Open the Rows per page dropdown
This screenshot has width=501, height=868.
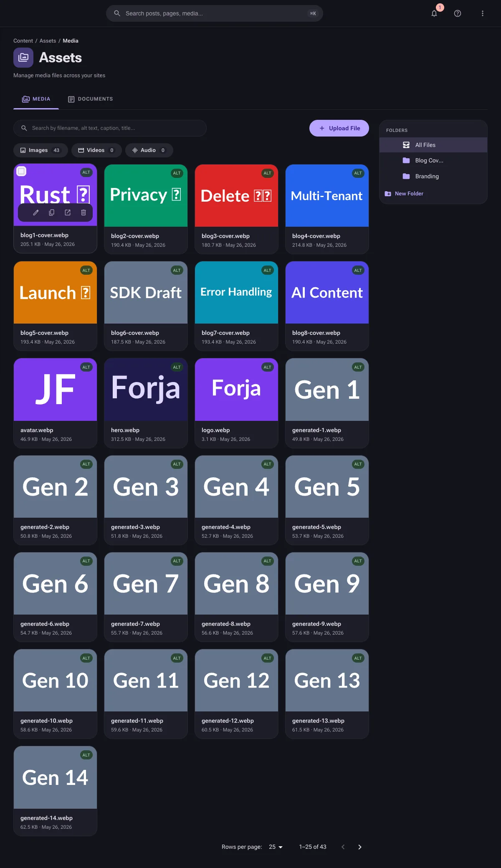click(276, 847)
